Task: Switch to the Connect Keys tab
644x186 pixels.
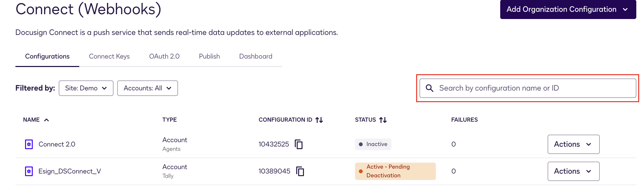Action: (x=109, y=56)
